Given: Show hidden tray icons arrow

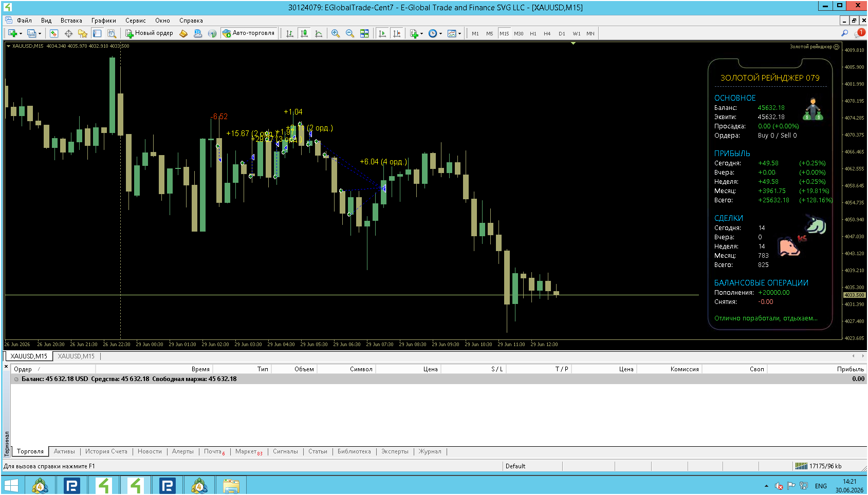Looking at the screenshot, I should pos(766,486).
